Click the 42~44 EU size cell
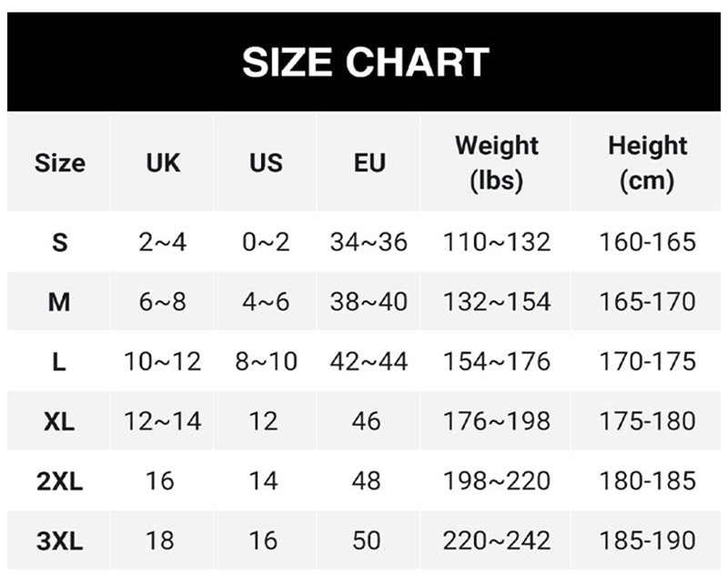The width and height of the screenshot is (728, 575). [x=369, y=362]
